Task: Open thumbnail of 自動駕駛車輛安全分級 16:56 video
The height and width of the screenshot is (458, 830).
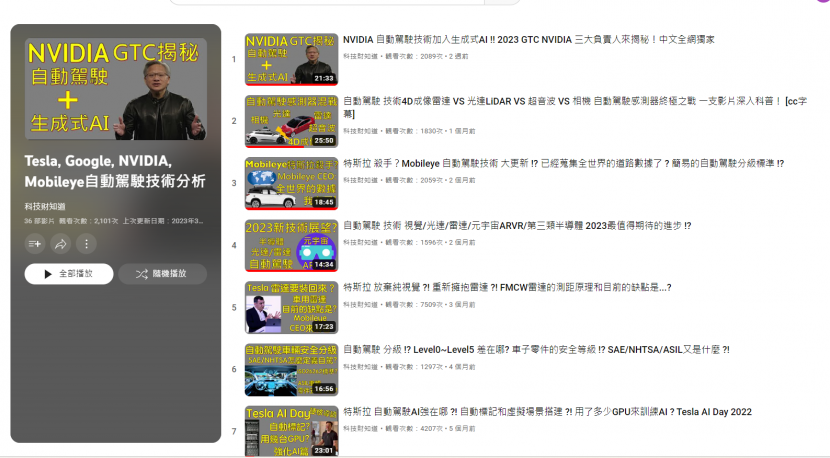Action: tap(291, 370)
